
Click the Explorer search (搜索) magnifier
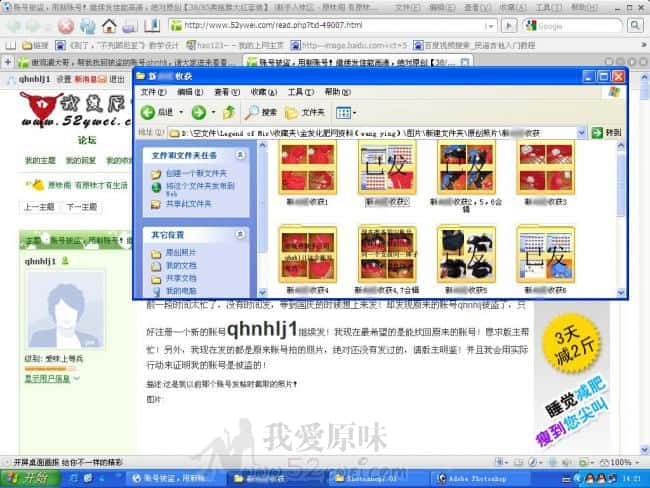pos(261,112)
